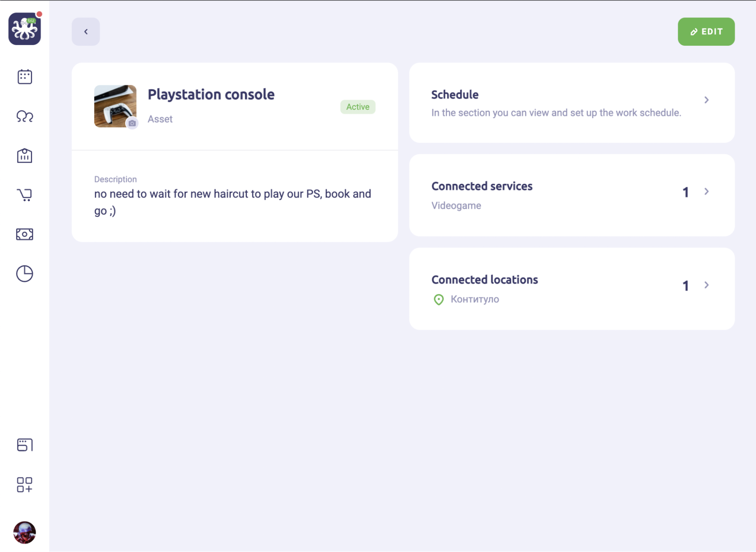Click the Playstation console thumbnail image
Image resolution: width=756 pixels, height=552 pixels.
(115, 106)
